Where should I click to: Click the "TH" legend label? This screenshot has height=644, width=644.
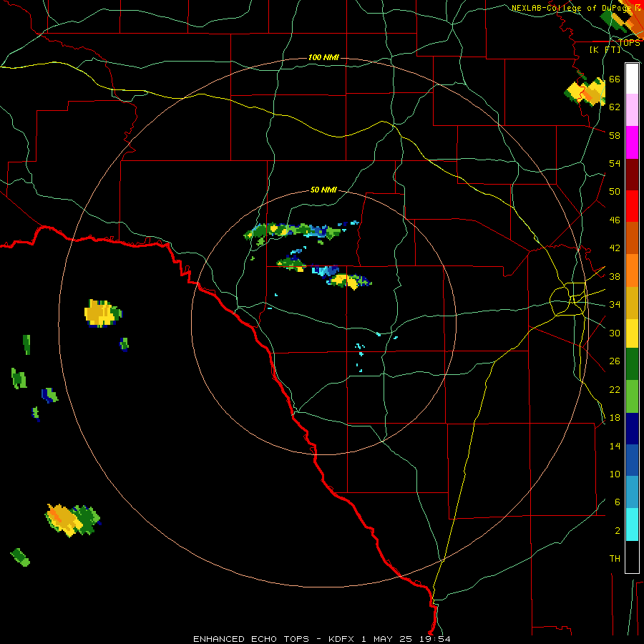pos(615,559)
